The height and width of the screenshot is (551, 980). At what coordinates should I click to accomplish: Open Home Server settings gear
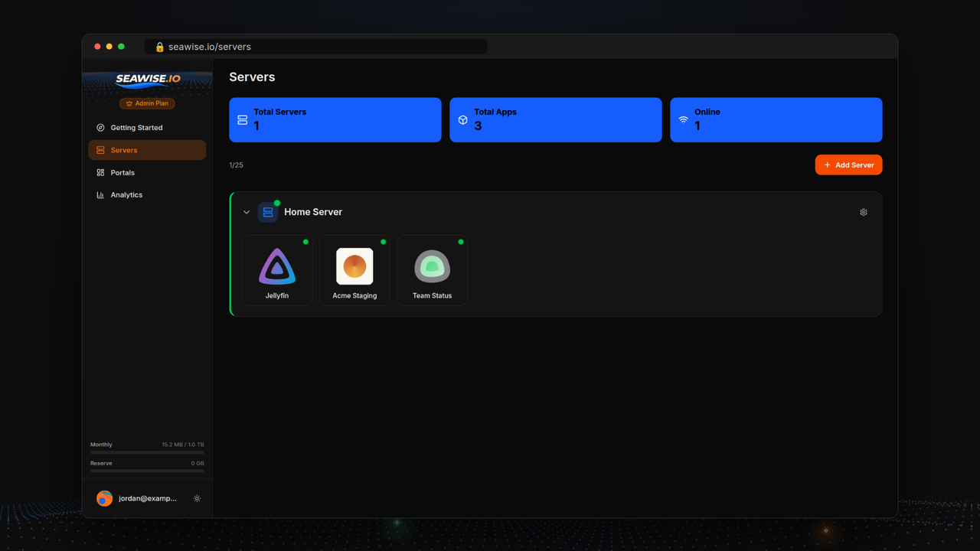tap(864, 212)
